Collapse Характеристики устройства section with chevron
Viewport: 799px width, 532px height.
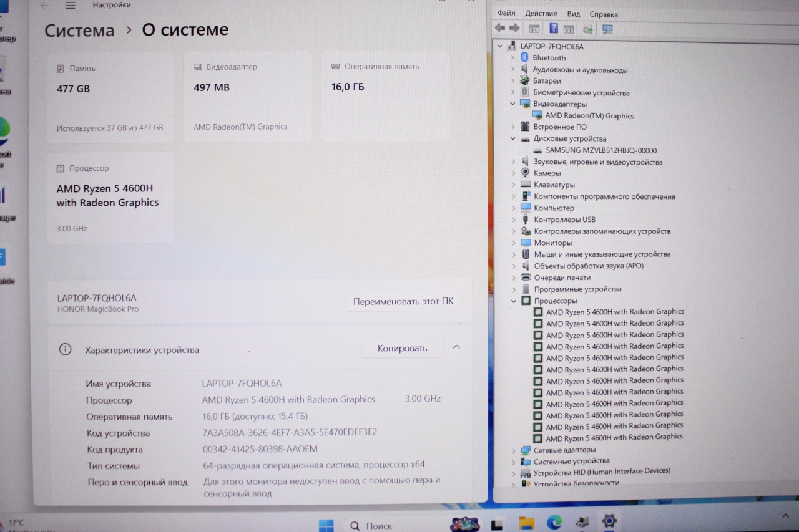(x=456, y=347)
